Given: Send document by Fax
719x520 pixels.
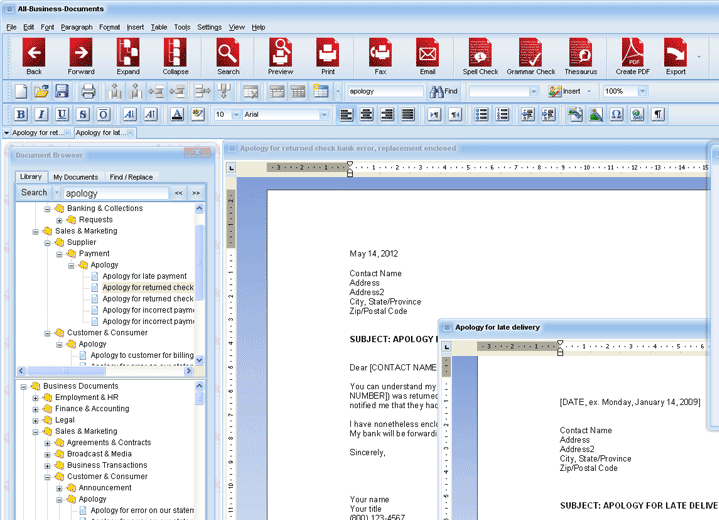Looking at the screenshot, I should point(380,57).
